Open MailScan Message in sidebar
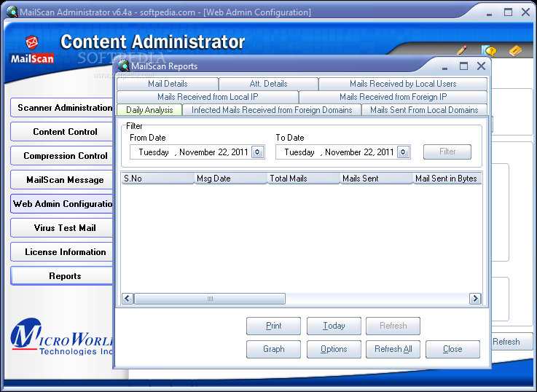Screen dimensions: 537x392 pos(62,180)
